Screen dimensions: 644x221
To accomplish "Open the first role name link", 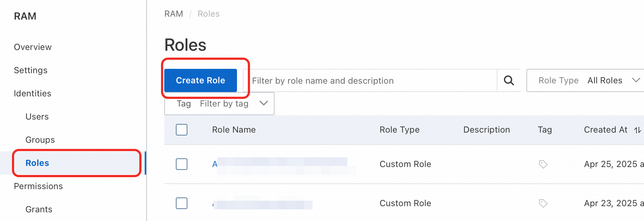I will [x=215, y=164].
